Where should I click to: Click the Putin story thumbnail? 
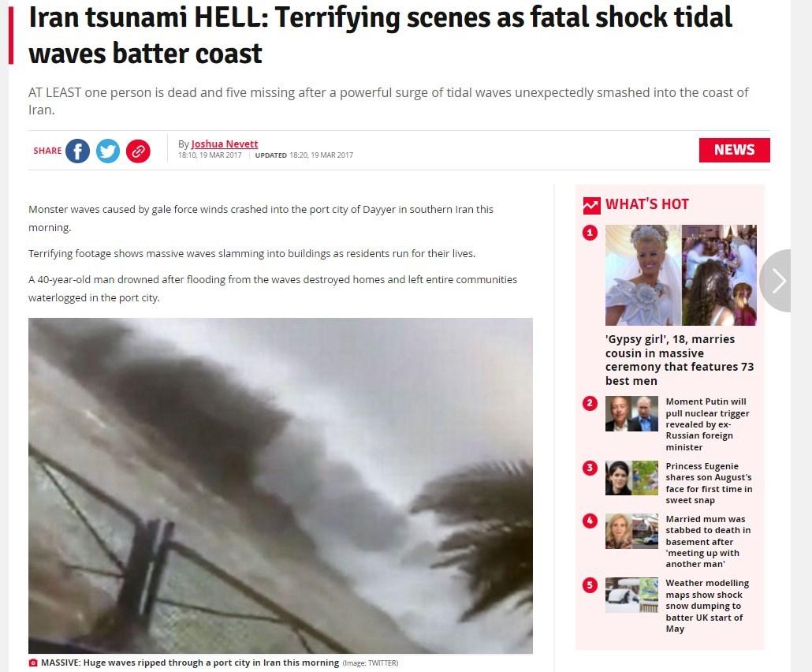(x=631, y=414)
